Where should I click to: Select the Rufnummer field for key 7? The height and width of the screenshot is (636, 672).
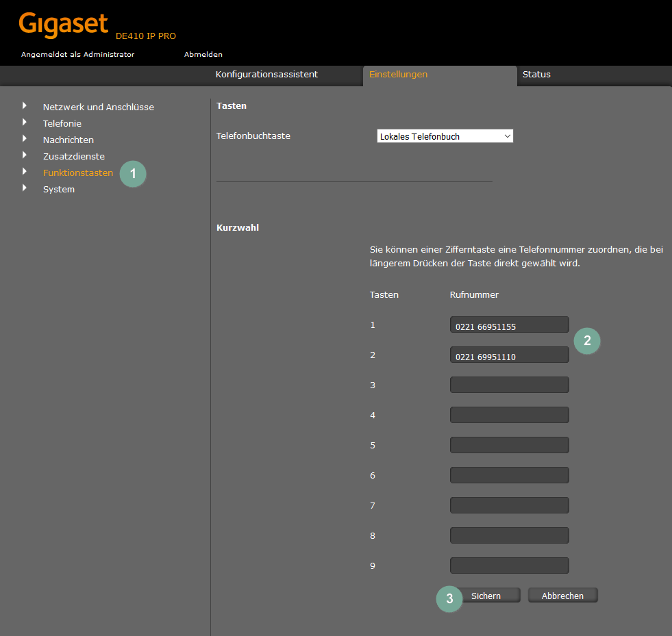pos(509,505)
